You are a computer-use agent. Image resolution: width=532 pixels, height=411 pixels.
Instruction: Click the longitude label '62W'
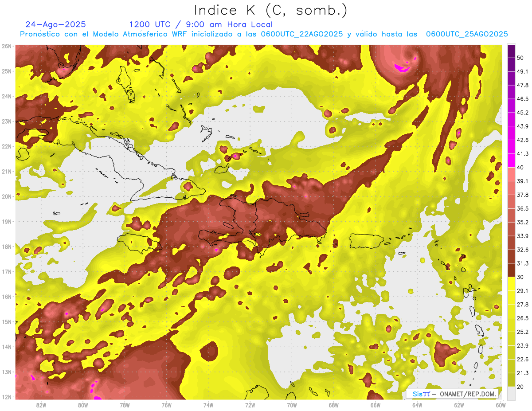tap(459, 405)
